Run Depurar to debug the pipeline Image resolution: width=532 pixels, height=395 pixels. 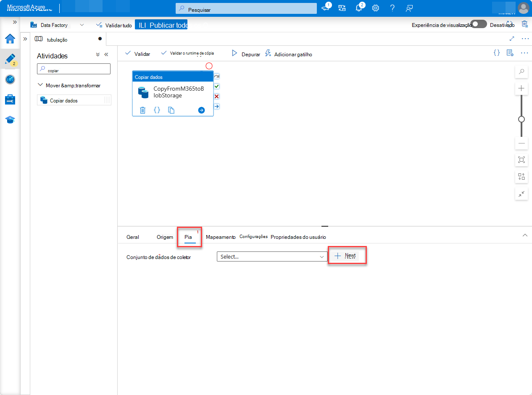[x=245, y=54]
